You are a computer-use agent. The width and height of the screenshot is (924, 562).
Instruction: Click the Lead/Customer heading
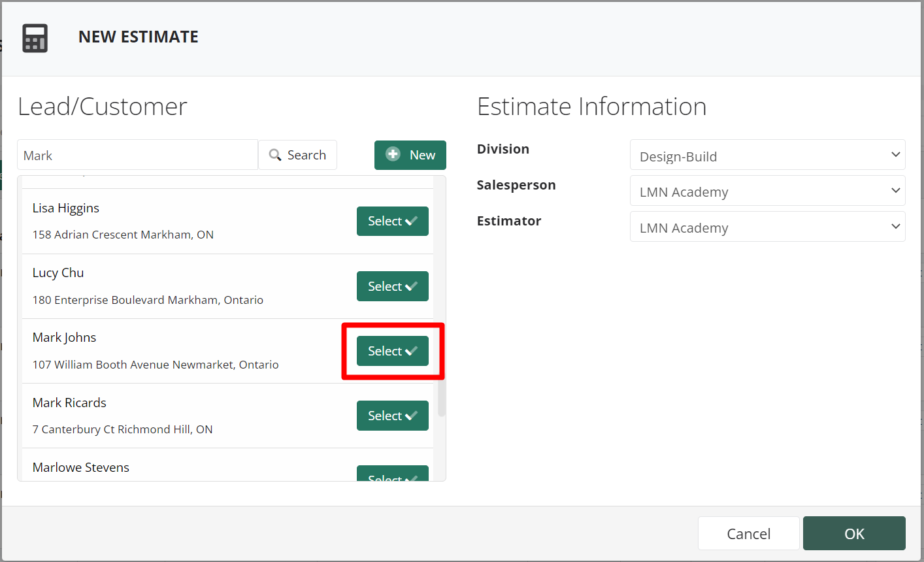[103, 107]
